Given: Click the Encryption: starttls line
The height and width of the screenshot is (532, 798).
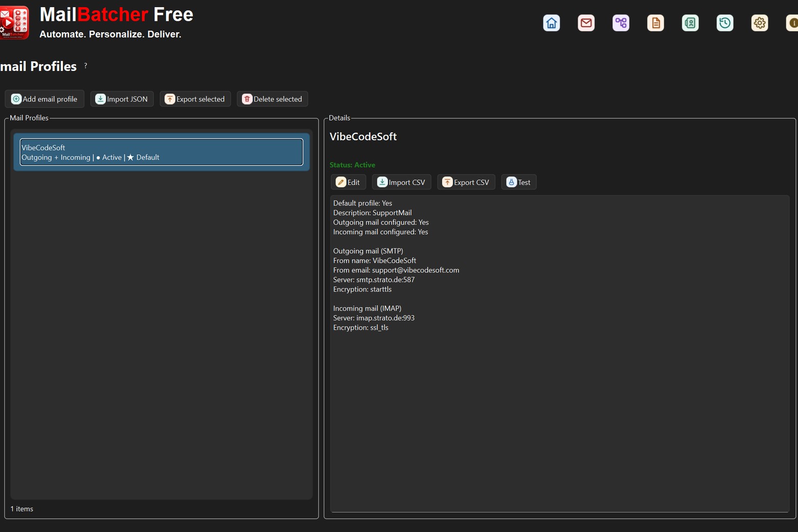Looking at the screenshot, I should tap(362, 289).
